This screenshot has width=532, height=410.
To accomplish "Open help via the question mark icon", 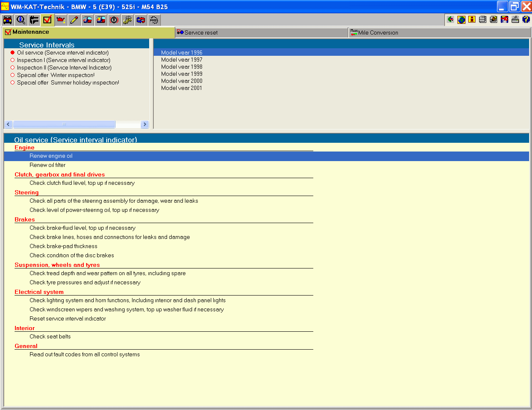I will [526, 19].
